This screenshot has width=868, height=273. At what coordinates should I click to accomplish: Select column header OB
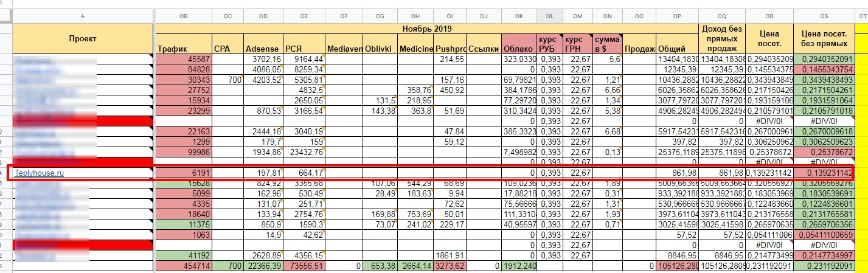tap(184, 16)
